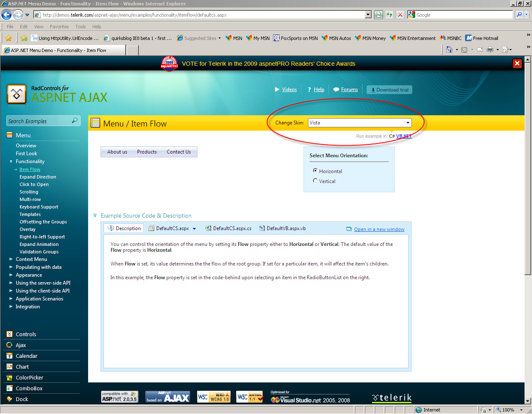Collapse Example Source Code & Description section
532x414 pixels.
click(x=95, y=216)
